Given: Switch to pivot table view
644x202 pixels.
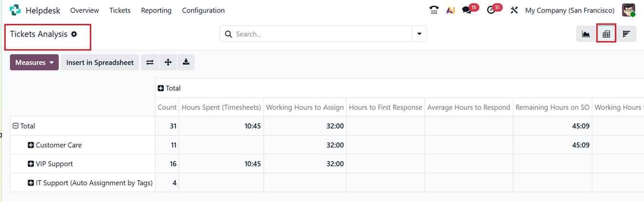Looking at the screenshot, I should coord(606,34).
